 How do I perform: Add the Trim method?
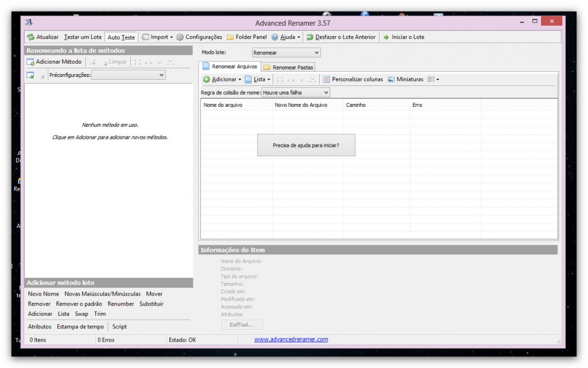[x=100, y=313]
